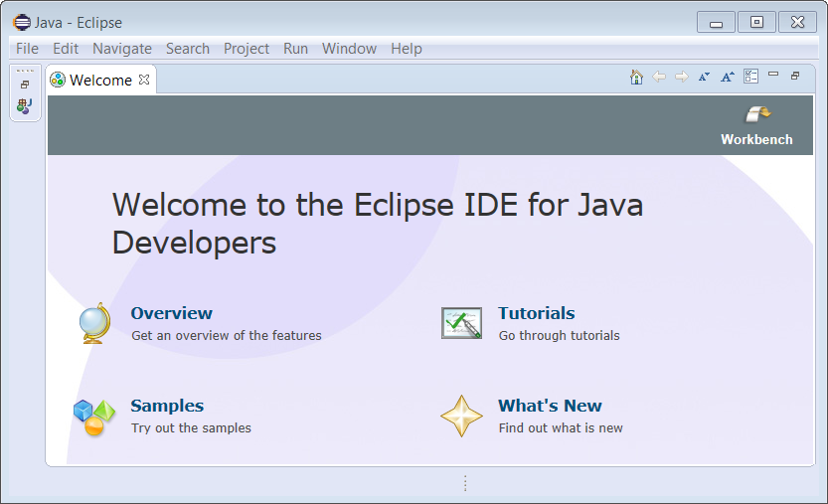Minimize the Welcome view
Screen dimensions: 828x504
(x=773, y=74)
